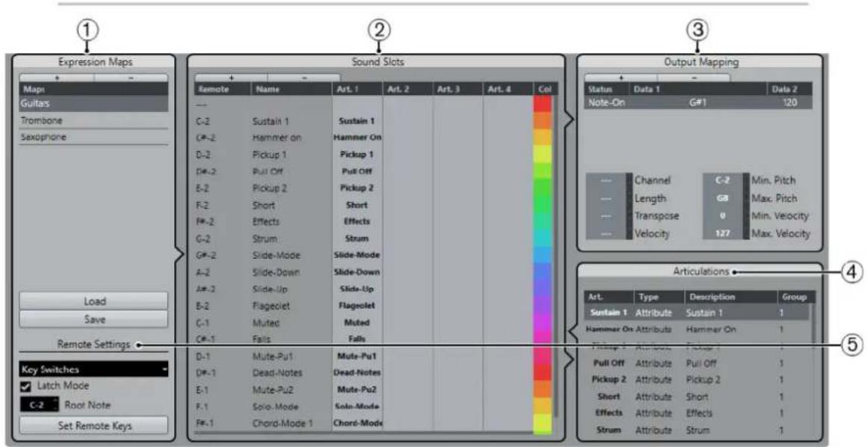The image size is (868, 447).
Task: Click the Art. 4 column header
Action: click(507, 89)
